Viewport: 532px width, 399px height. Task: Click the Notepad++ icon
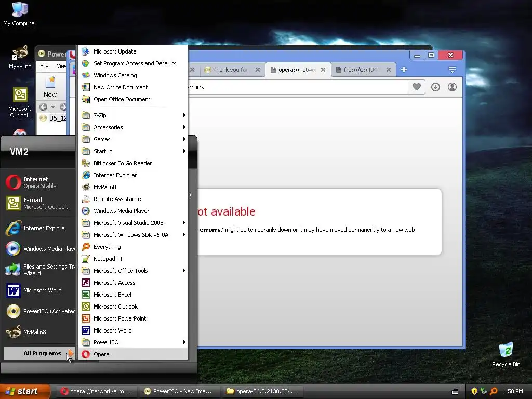[86, 259]
